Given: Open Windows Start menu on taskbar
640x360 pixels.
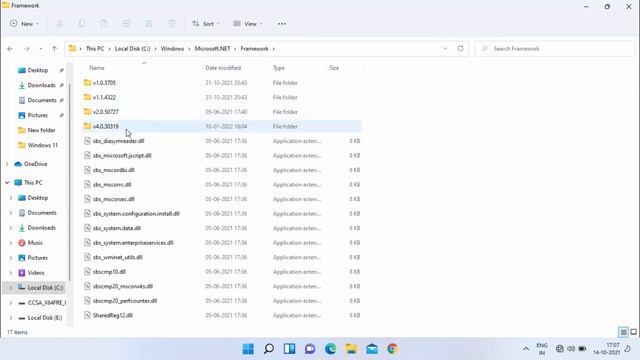Looking at the screenshot, I should (248, 349).
